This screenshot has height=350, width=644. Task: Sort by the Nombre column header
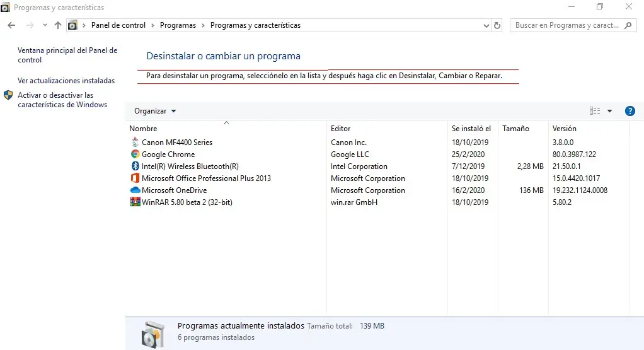point(143,129)
